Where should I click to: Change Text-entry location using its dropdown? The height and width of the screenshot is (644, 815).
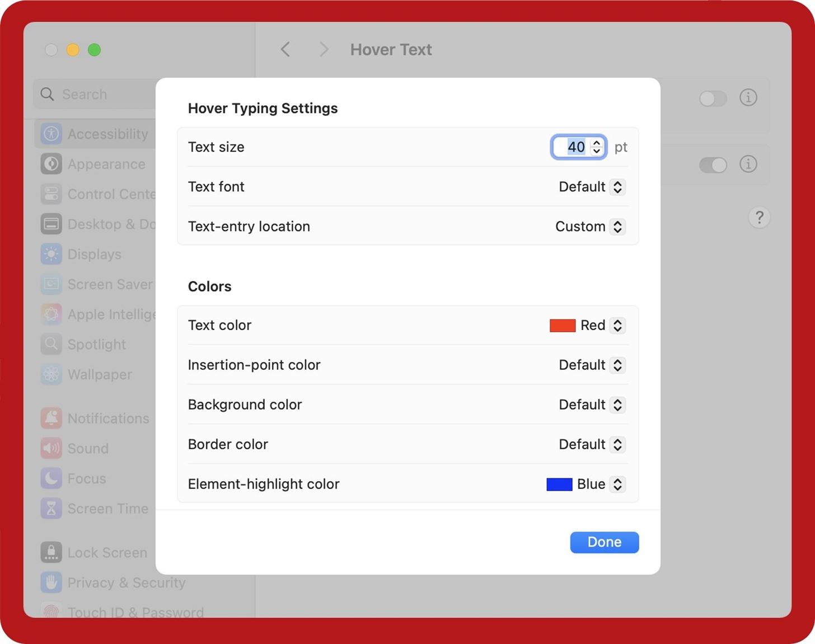click(617, 227)
